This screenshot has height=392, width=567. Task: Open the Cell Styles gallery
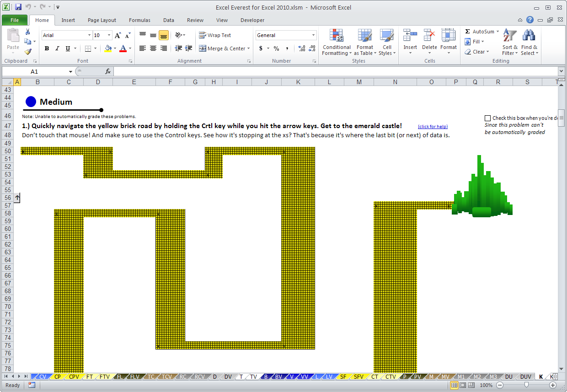[387, 42]
